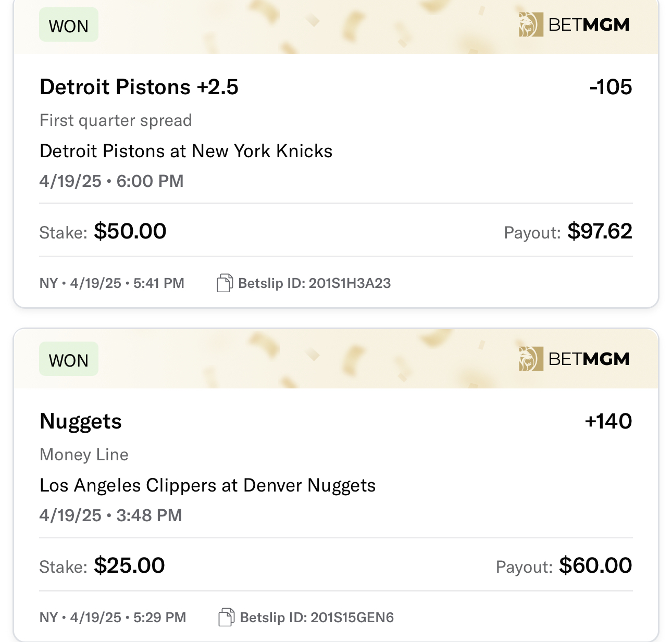Tap BetMGM lion logo on Pistons slip
Screen dimensions: 672x642
click(531, 24)
